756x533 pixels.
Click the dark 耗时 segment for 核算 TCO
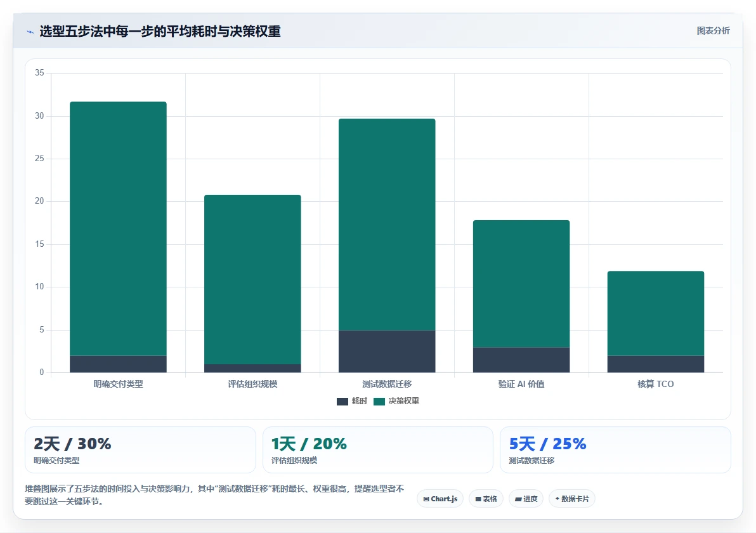[x=656, y=364]
